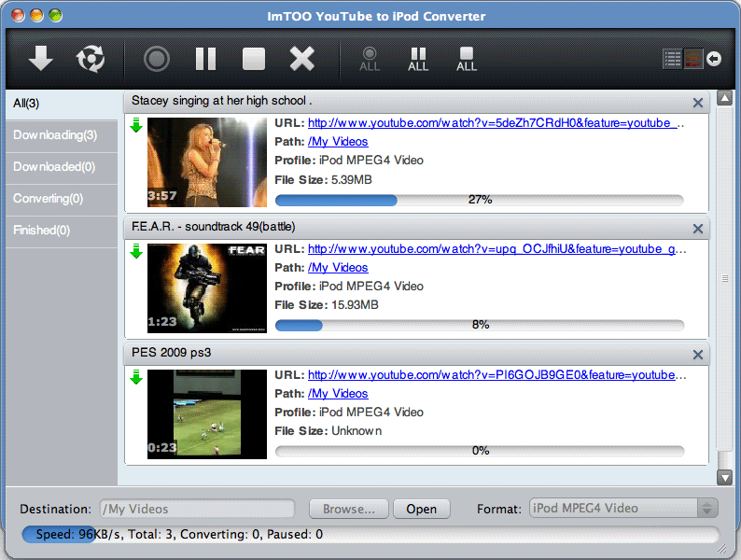Image resolution: width=741 pixels, height=560 pixels.
Task: Open the Finished(0) sidebar category
Action: pyautogui.click(x=62, y=231)
